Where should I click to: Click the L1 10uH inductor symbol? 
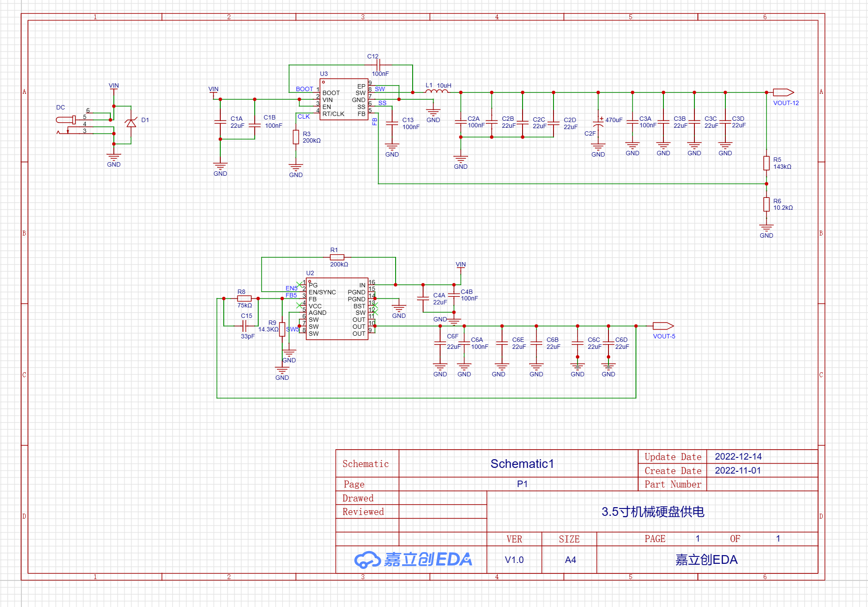coord(437,91)
